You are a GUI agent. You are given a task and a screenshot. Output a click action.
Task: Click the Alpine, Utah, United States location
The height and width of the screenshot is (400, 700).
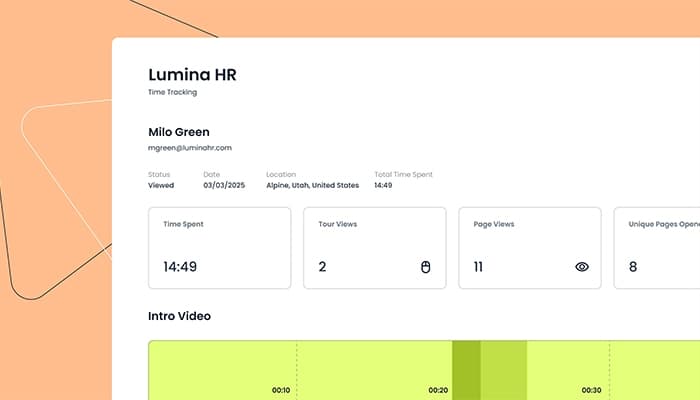[312, 185]
